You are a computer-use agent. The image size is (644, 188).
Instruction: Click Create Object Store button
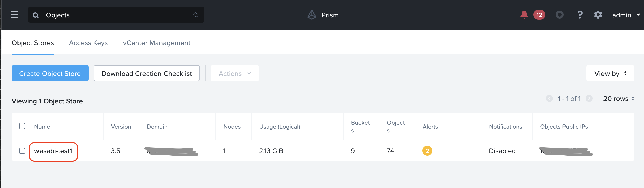point(50,73)
